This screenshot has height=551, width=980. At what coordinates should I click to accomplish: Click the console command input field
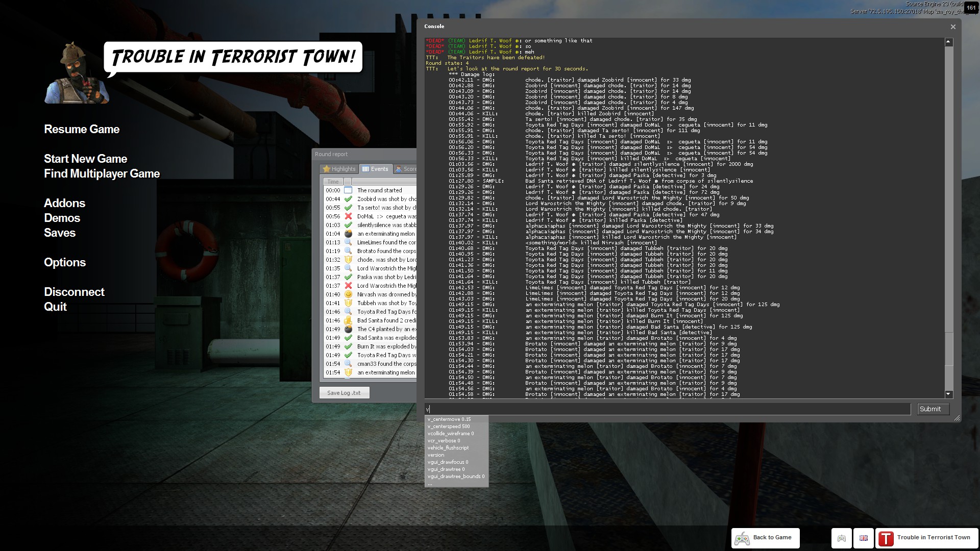coord(668,409)
